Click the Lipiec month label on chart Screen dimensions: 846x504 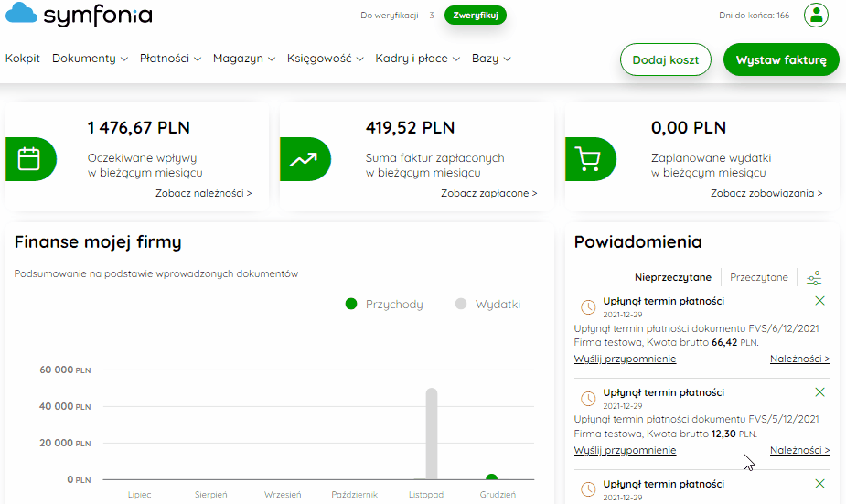(x=139, y=494)
